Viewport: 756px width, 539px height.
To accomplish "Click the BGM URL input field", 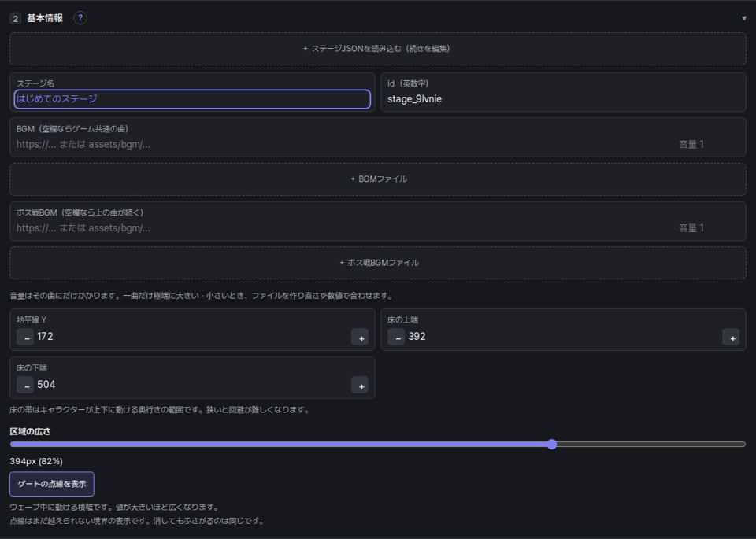I will point(344,144).
